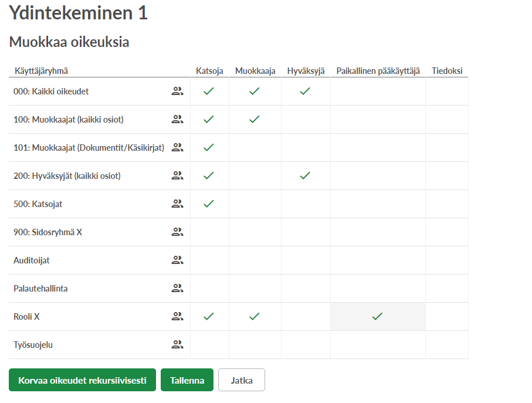Click the Jatka button
The image size is (532, 403).
[241, 380]
